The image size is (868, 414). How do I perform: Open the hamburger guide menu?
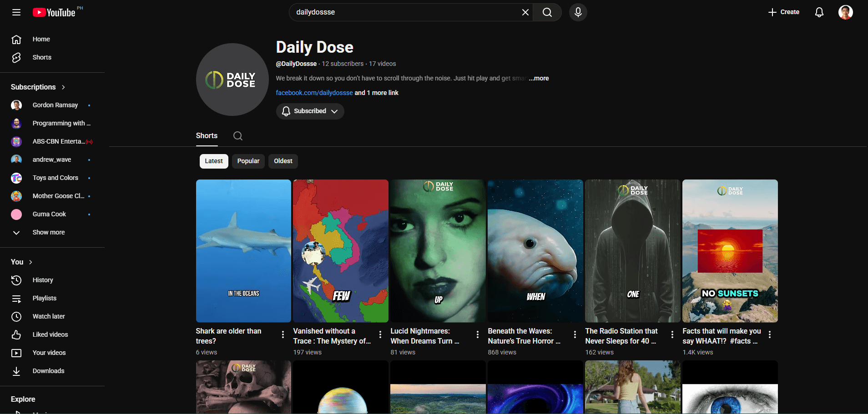(16, 12)
